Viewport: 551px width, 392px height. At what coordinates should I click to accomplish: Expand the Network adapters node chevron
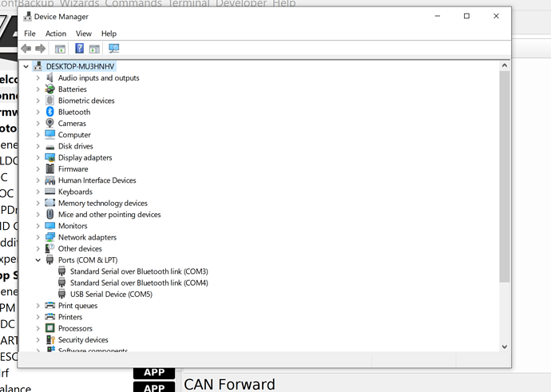click(x=38, y=237)
